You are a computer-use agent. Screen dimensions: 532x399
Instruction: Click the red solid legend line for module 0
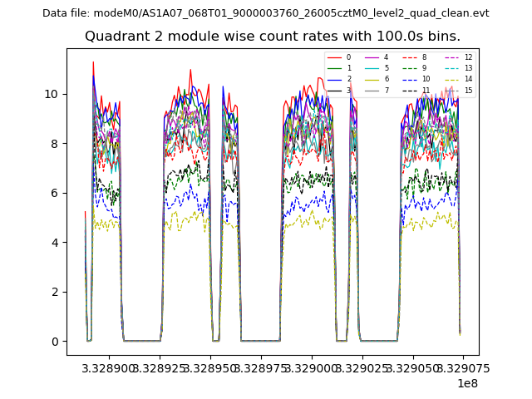[334, 57]
